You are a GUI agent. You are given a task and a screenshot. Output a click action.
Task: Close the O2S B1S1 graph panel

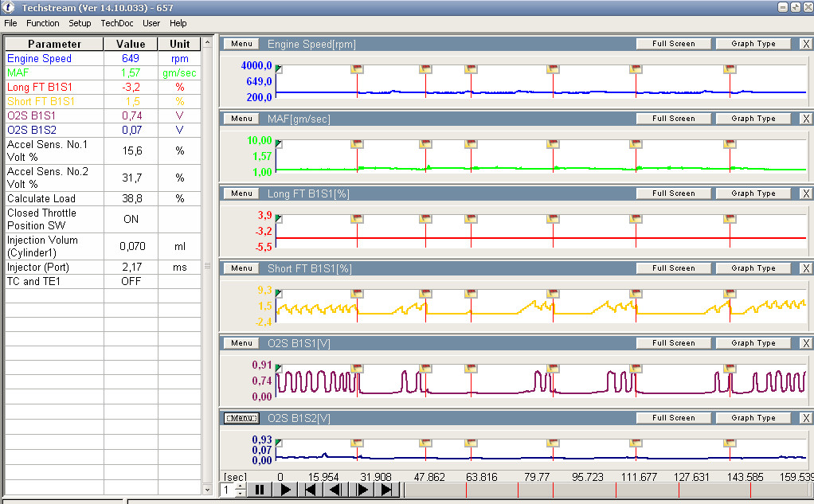pos(805,343)
